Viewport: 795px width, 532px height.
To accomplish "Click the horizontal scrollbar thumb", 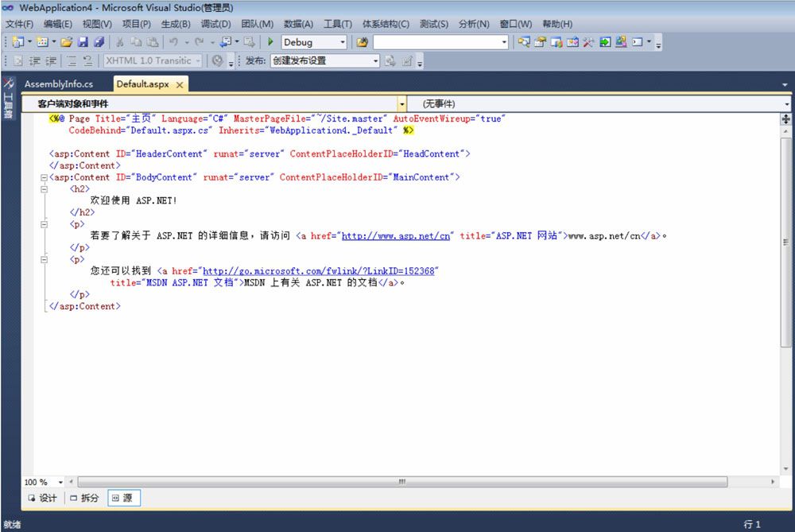I will coord(402,482).
